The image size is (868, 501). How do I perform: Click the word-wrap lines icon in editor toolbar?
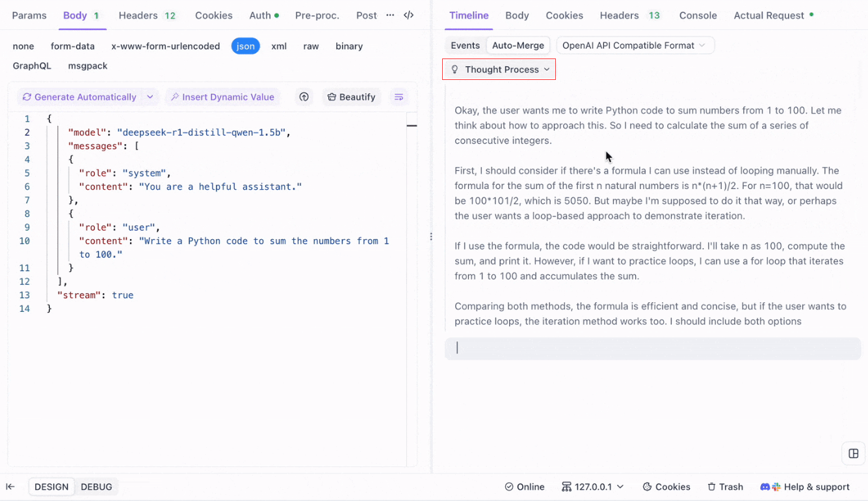399,97
